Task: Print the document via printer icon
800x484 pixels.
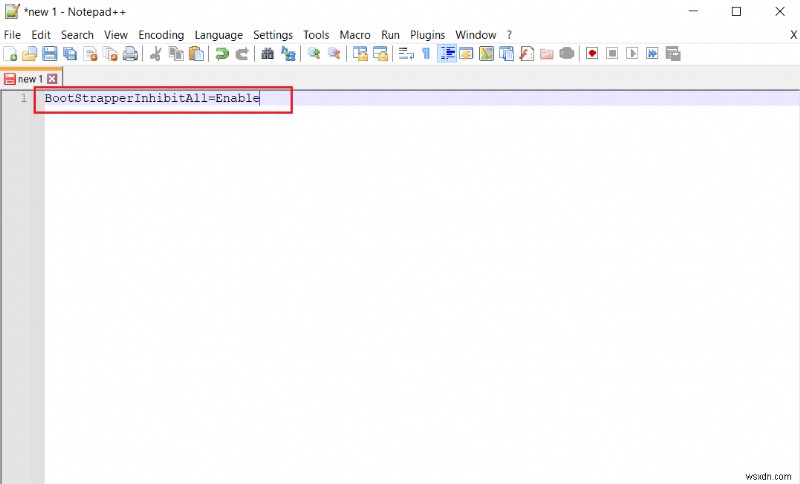Action: 131,54
